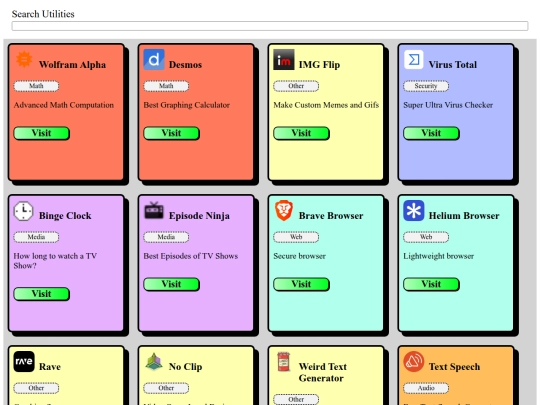Click the 'Binge Clock' card title

[65, 216]
